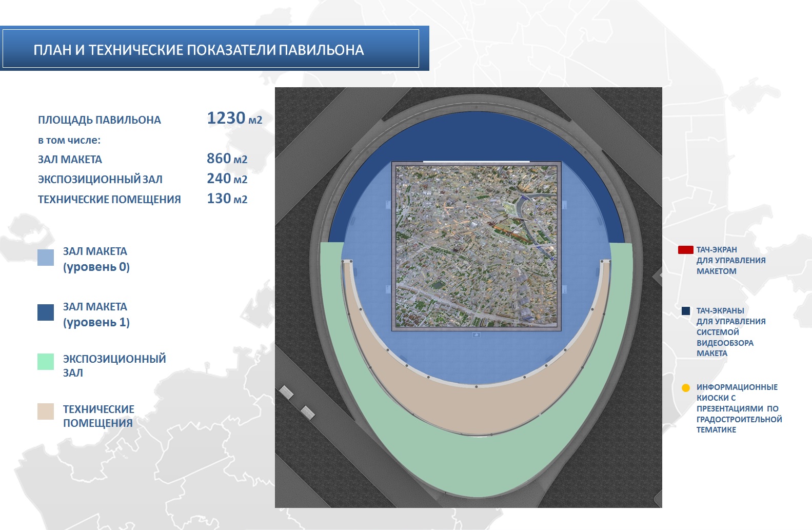Image resolution: width=812 pixels, height=530 pixels.
Task: Click the 130 м2 technical rooms value
Action: point(227,199)
